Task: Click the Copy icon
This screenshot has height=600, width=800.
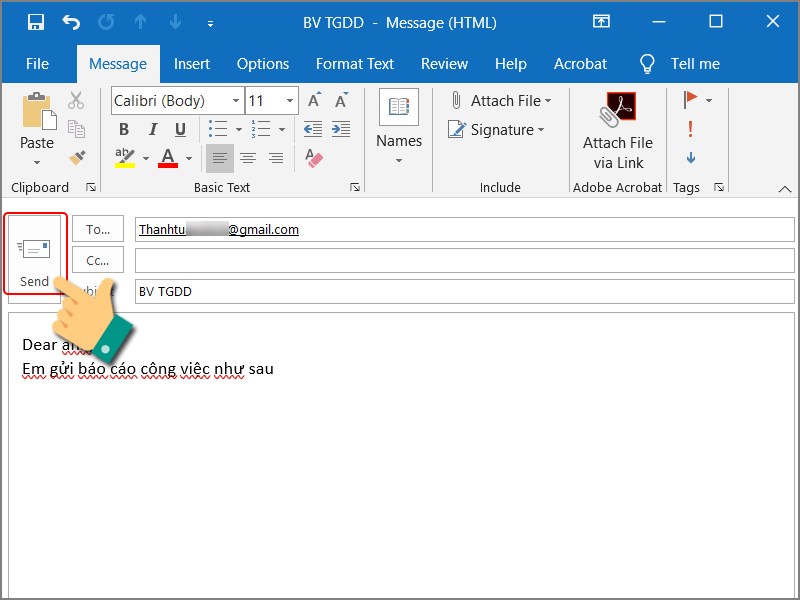Action: [76, 129]
